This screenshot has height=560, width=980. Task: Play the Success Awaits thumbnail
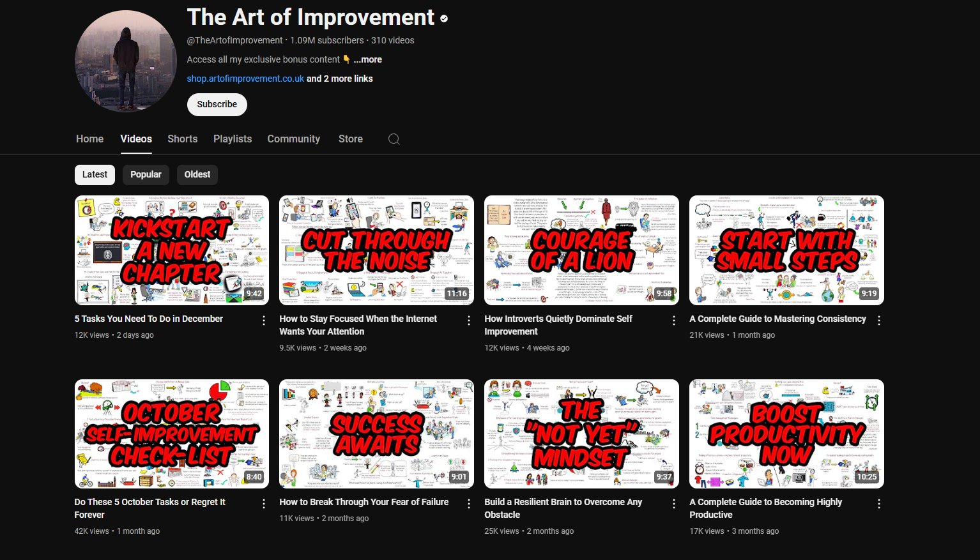pos(376,434)
